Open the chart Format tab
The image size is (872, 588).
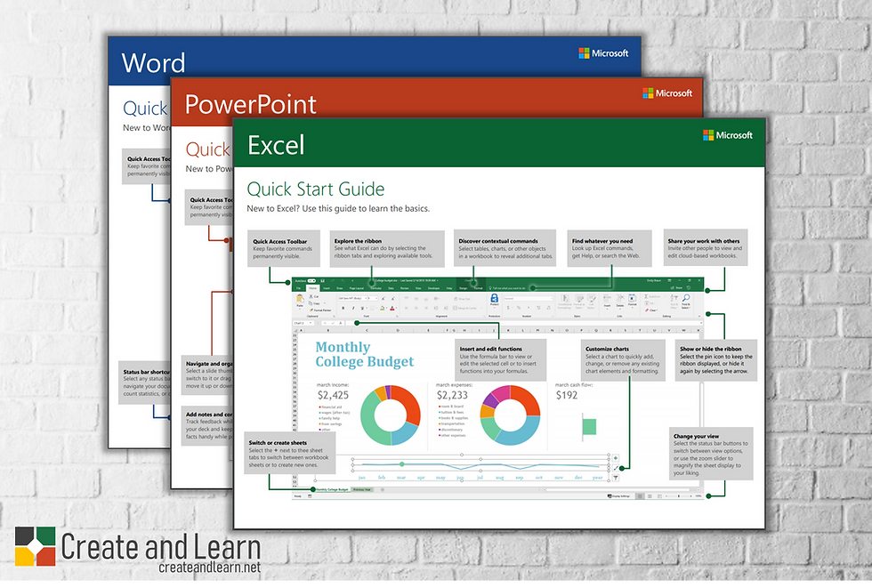click(x=479, y=288)
